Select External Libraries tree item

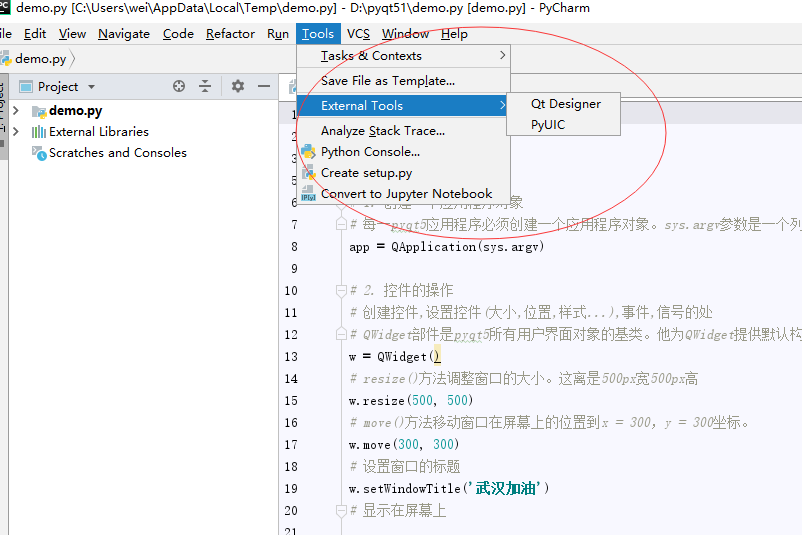pyautogui.click(x=99, y=132)
